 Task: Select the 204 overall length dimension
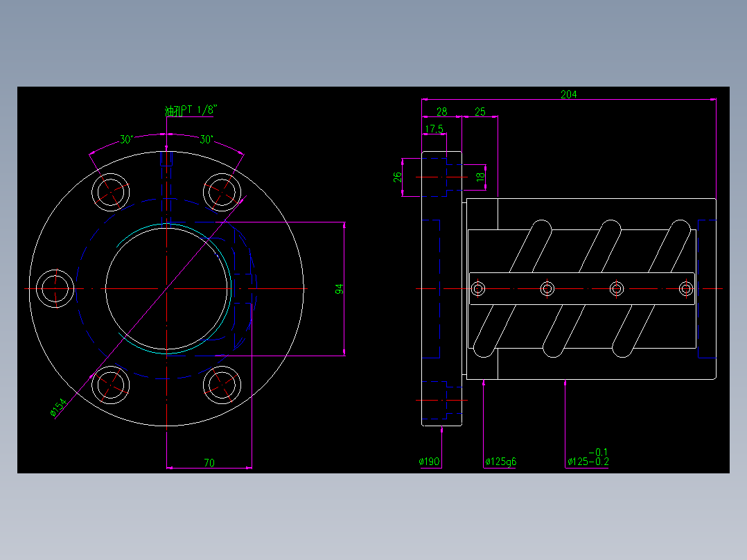click(x=568, y=94)
